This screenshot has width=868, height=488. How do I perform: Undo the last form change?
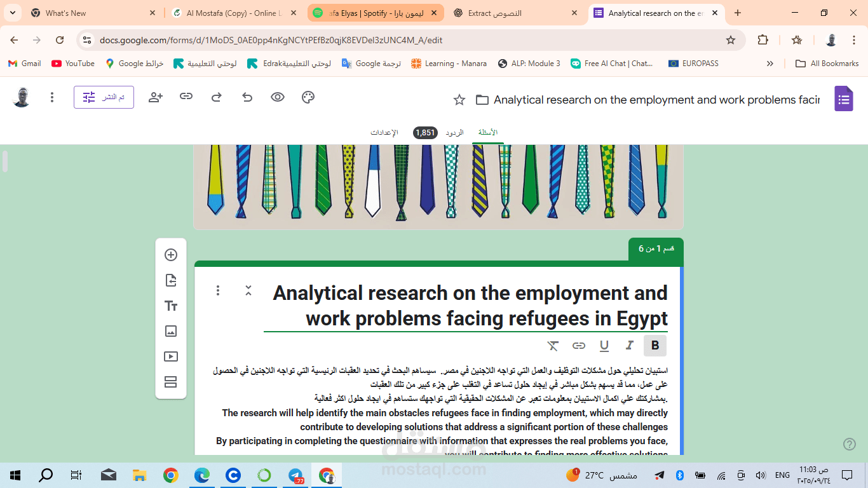click(x=247, y=97)
